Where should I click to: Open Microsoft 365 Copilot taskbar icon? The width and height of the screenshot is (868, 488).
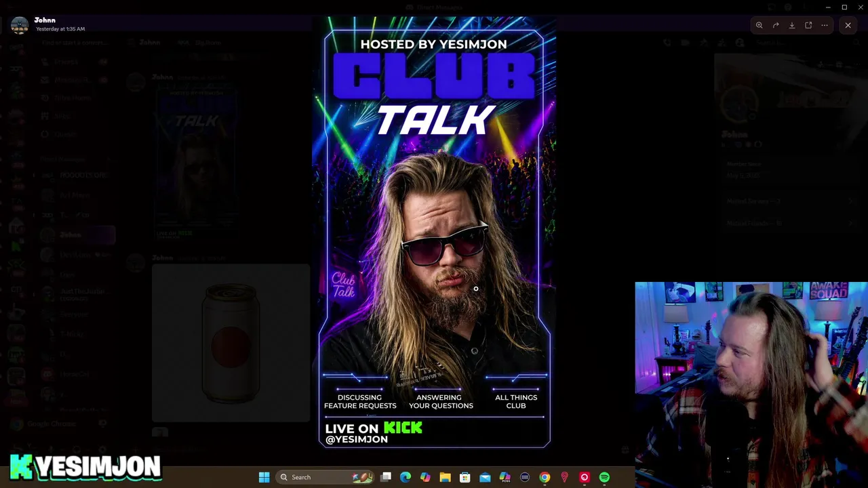point(505,477)
